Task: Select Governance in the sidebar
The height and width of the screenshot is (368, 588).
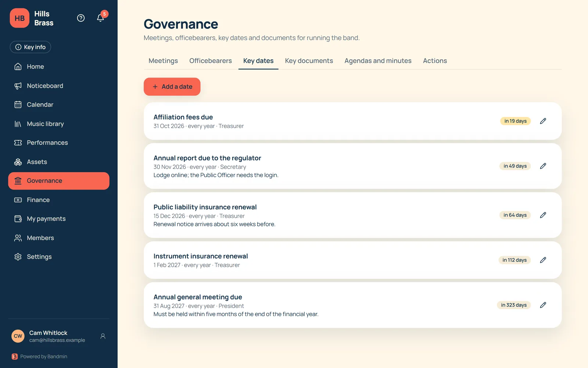Action: pos(59,181)
